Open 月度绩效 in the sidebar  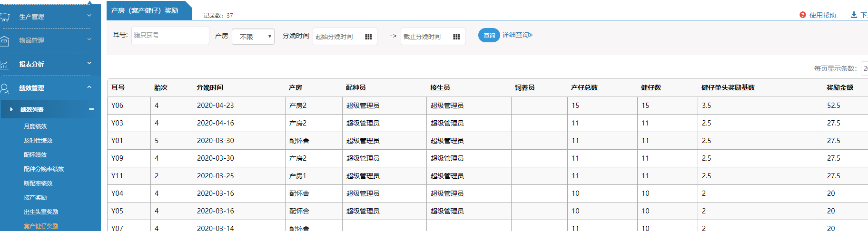pos(35,126)
